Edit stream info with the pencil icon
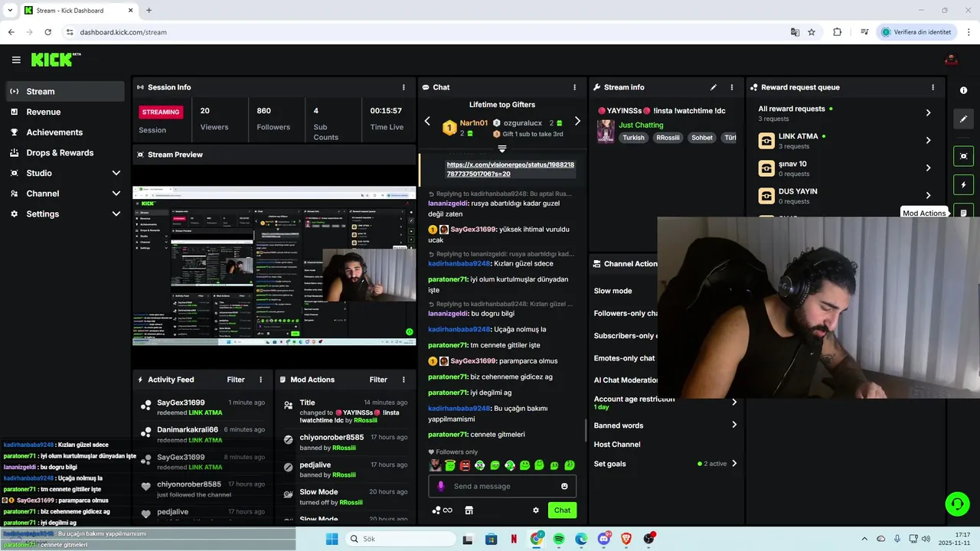Screen dimensions: 980x551 (x=714, y=87)
